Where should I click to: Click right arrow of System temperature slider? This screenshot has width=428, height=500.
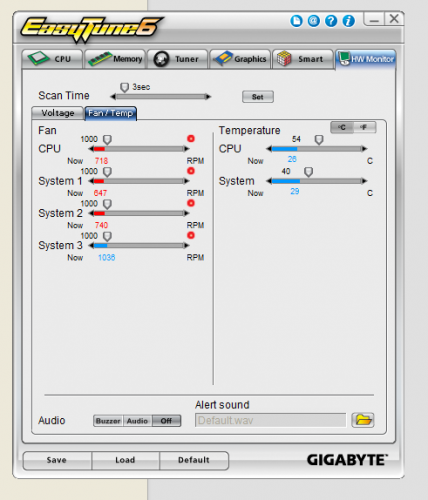365,181
